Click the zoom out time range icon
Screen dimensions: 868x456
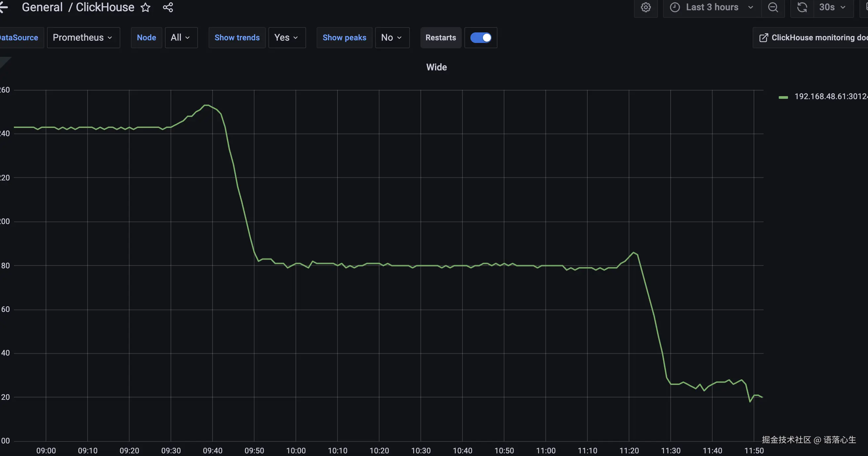[773, 7]
